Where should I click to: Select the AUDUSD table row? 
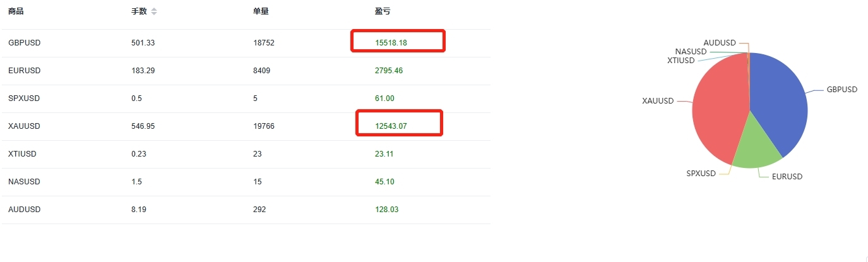tap(246, 210)
